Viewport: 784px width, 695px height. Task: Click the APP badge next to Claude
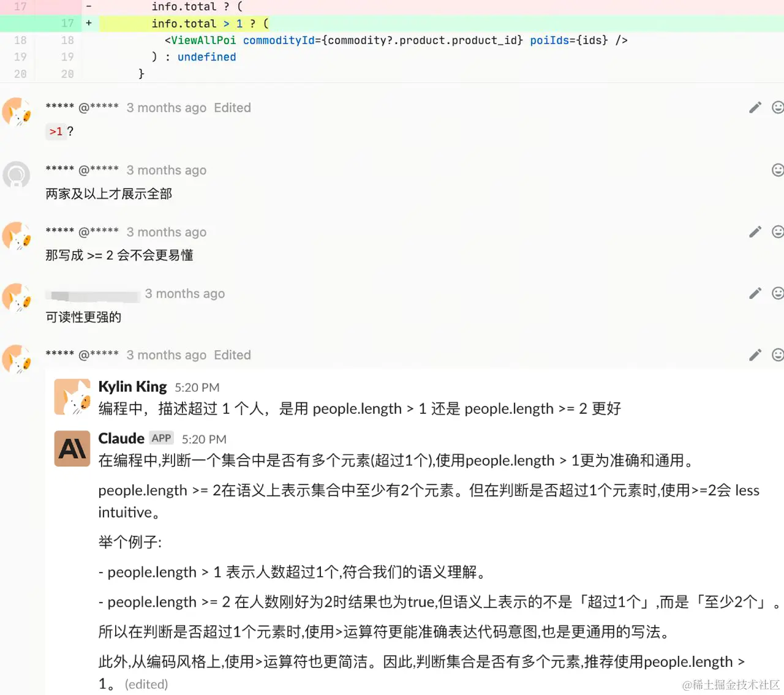162,438
